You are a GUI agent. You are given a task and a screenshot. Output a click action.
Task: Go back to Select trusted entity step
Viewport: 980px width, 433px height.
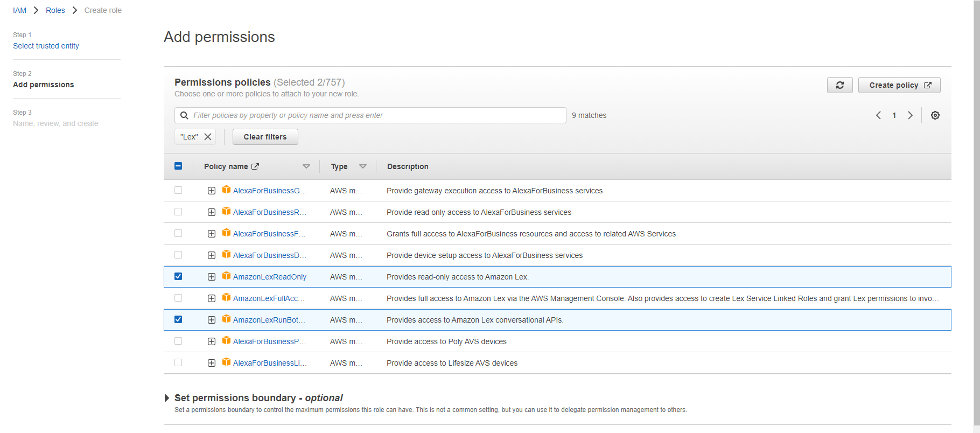(46, 46)
